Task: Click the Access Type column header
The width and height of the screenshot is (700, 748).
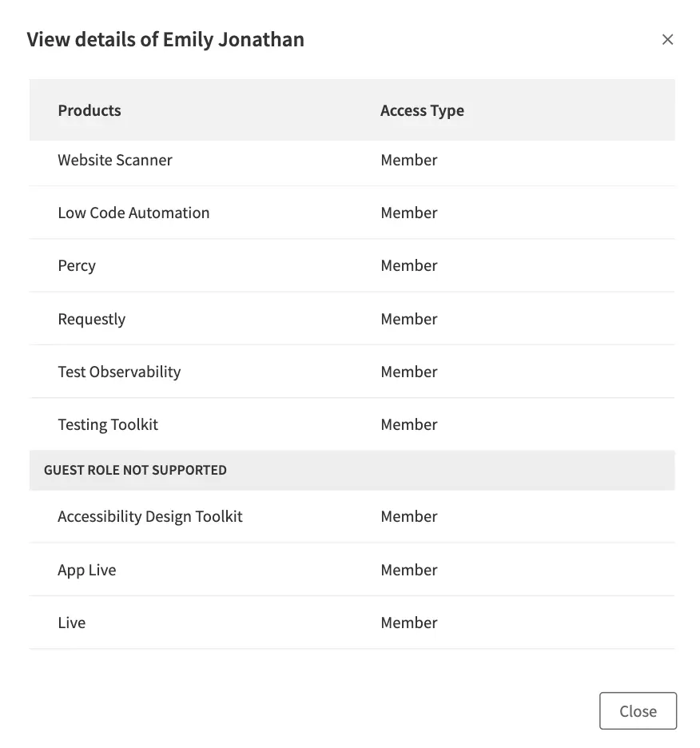Action: click(422, 110)
